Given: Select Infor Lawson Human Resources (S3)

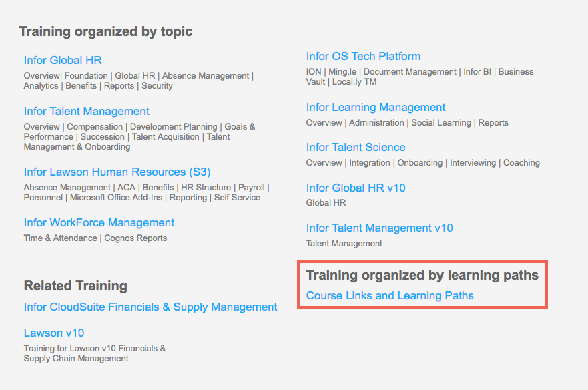Looking at the screenshot, I should tap(117, 172).
